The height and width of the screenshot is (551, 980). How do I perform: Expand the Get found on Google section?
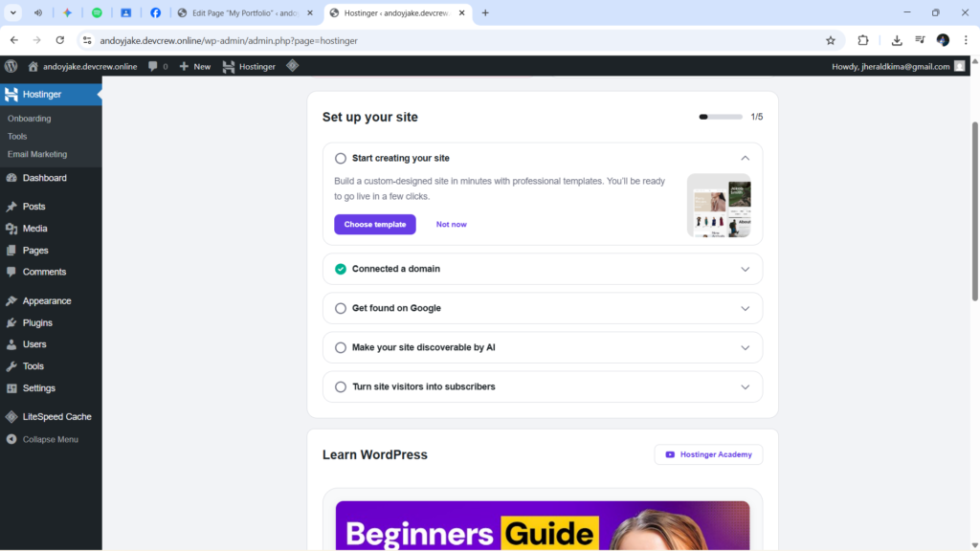point(745,308)
